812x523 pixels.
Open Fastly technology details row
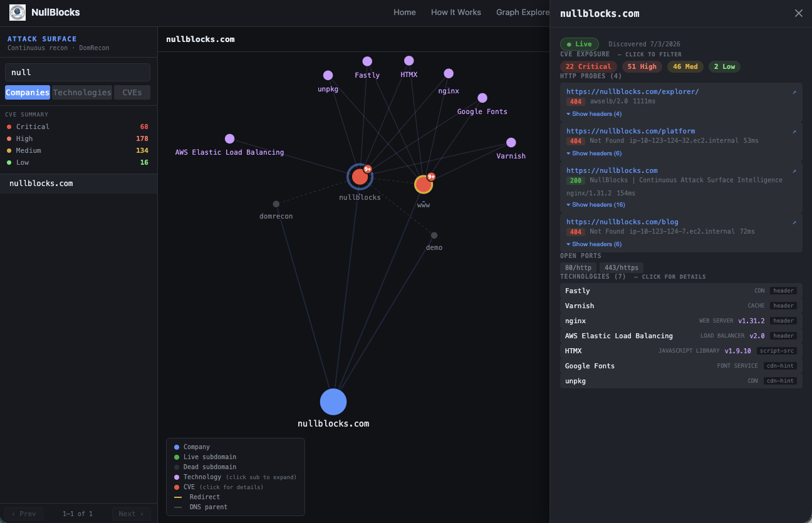(681, 291)
